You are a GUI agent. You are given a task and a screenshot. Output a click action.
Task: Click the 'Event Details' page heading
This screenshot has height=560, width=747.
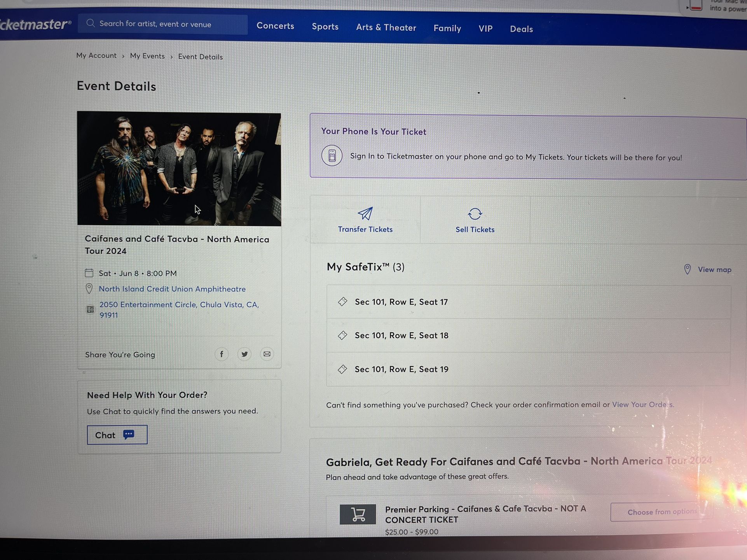pos(116,86)
